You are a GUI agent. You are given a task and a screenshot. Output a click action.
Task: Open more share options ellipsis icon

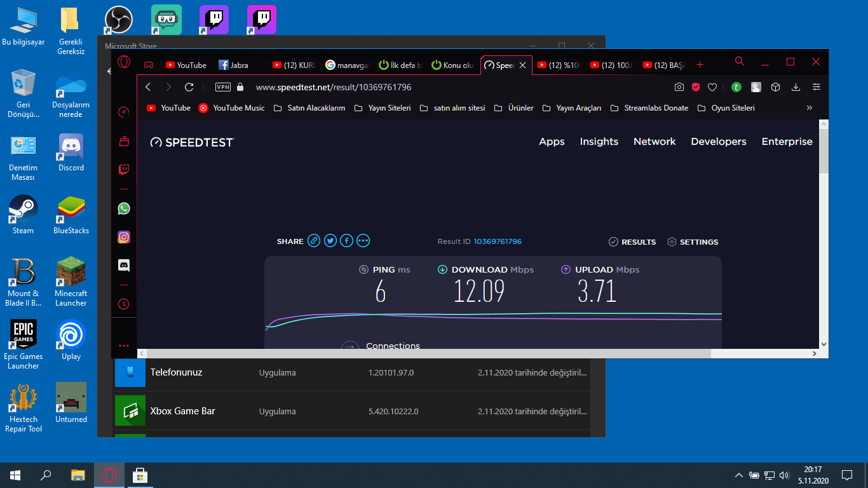click(363, 241)
